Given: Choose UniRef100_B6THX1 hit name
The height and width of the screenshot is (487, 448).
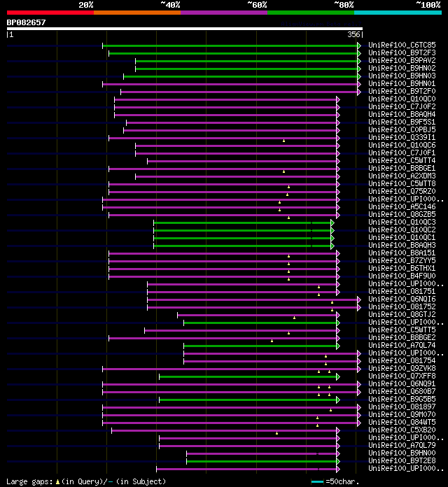Looking at the screenshot, I should [402, 268].
